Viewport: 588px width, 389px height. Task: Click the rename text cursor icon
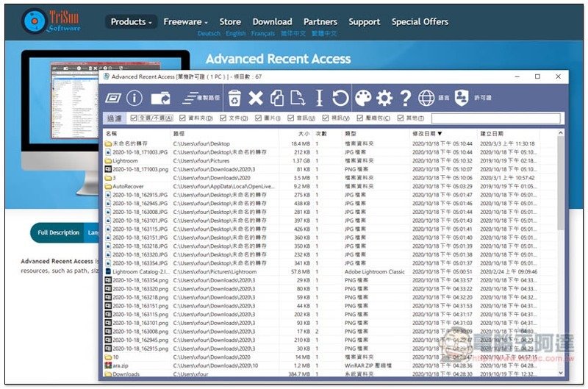tap(319, 98)
